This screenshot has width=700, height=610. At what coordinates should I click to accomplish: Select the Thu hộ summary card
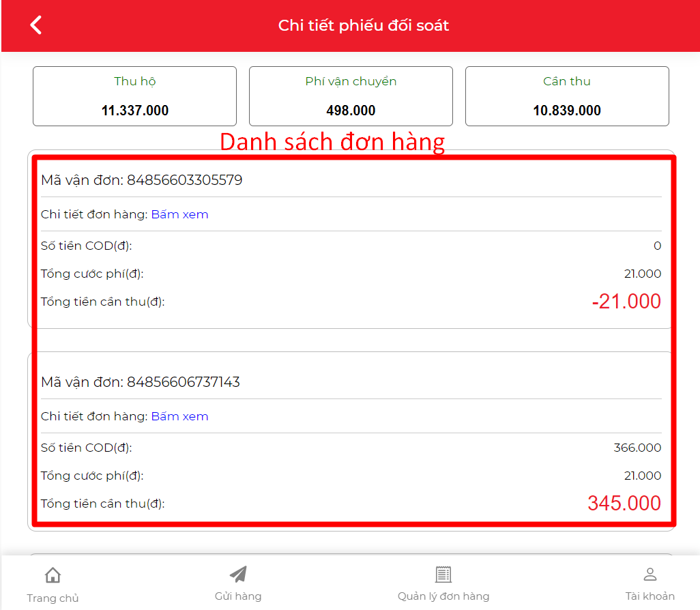click(135, 96)
